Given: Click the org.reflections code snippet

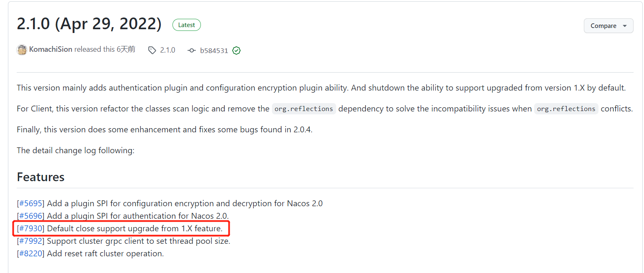Looking at the screenshot, I should coord(304,109).
